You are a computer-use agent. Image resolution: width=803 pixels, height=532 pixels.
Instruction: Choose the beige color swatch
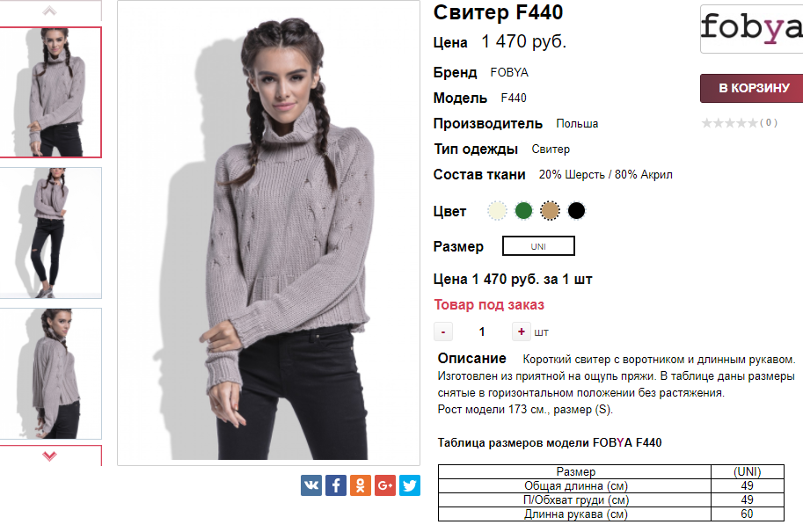click(550, 210)
